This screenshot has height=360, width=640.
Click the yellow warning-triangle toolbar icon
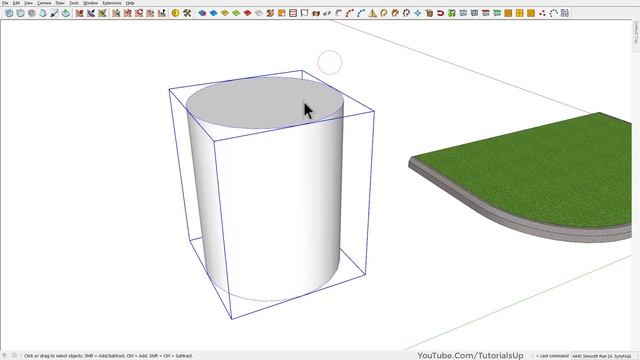click(372, 13)
